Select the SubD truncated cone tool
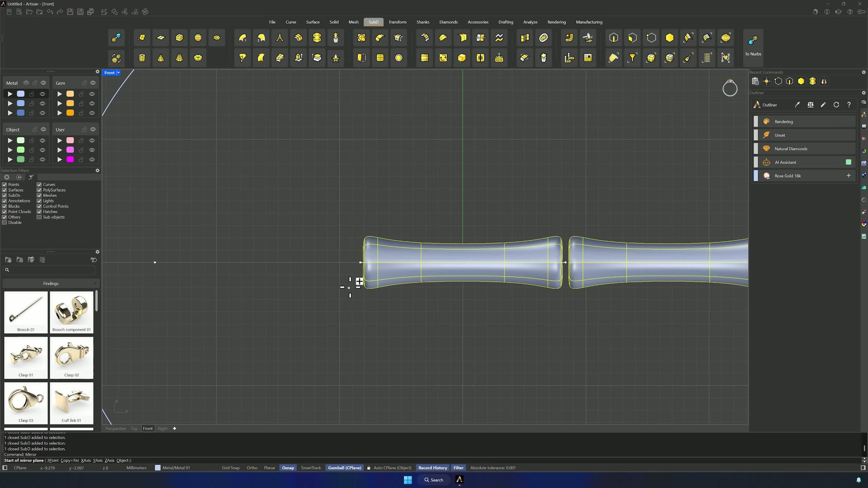Viewport: 868px width, 488px height. pyautogui.click(x=179, y=58)
